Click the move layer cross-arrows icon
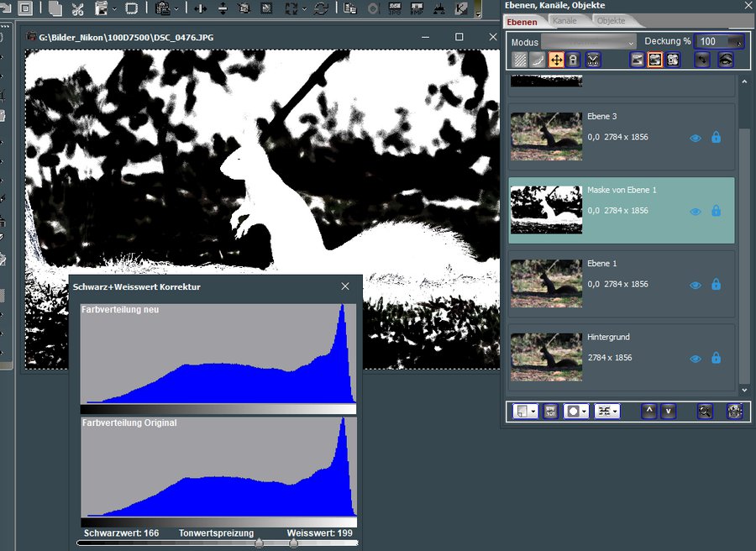This screenshot has width=756, height=551. 556,60
